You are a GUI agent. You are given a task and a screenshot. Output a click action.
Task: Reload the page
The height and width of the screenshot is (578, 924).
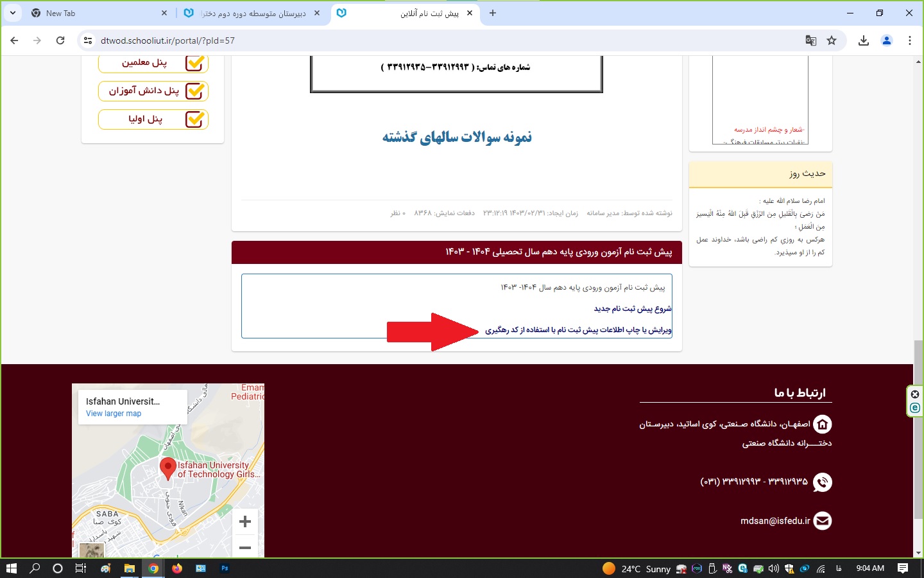click(60, 40)
